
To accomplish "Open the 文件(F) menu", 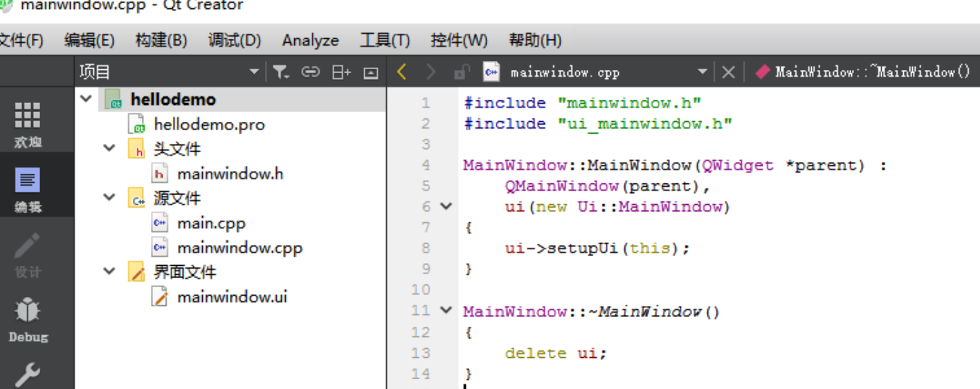I will [x=21, y=40].
